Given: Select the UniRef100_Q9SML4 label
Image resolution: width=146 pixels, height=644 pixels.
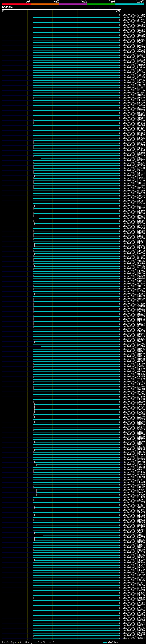Looking at the screenshot, I should (134, 70).
